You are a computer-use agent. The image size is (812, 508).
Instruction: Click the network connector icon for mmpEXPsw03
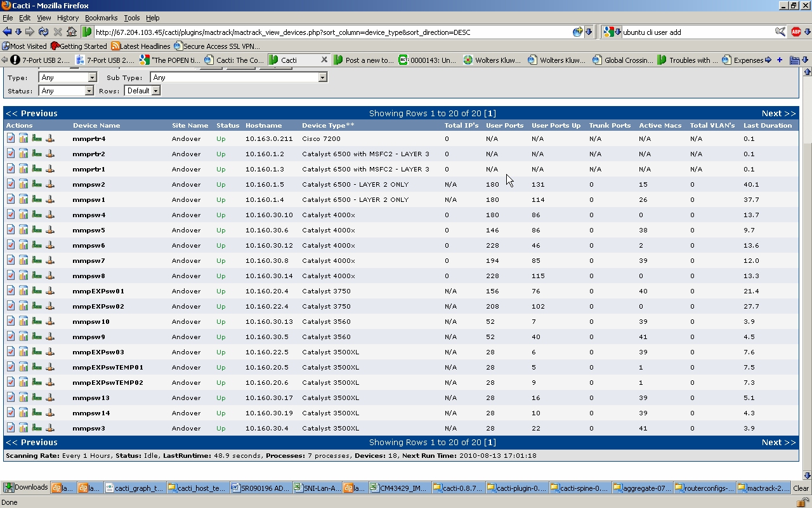pos(50,352)
